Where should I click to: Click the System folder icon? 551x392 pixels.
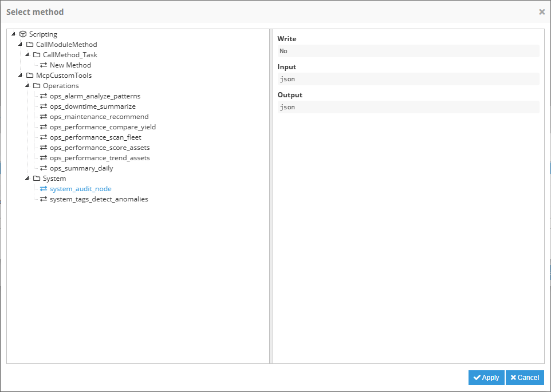[37, 179]
